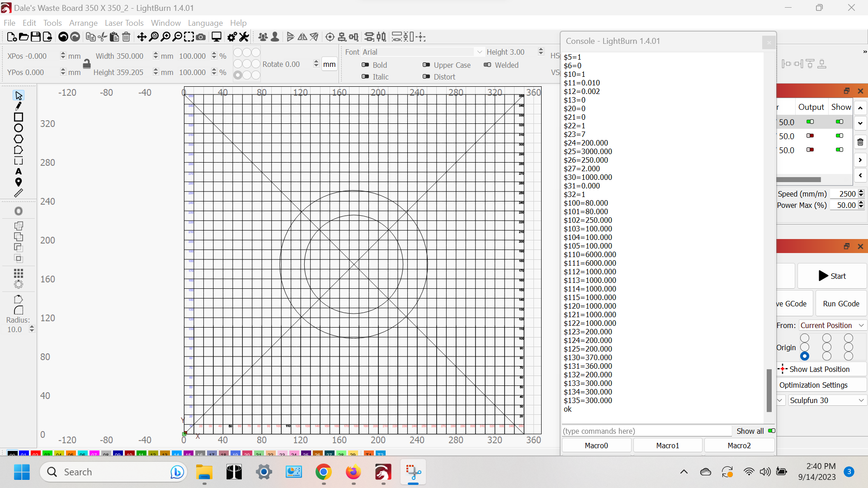Open Device Settings wrench icon
The height and width of the screenshot is (488, 868).
tap(244, 37)
